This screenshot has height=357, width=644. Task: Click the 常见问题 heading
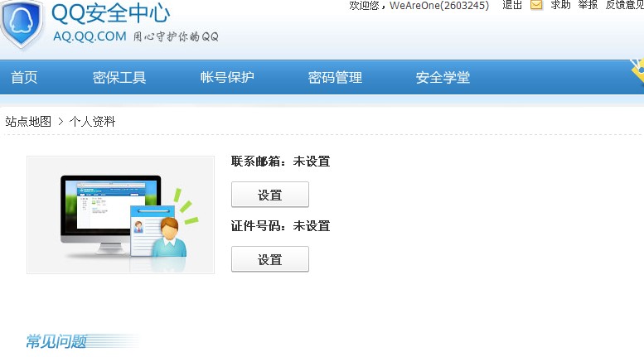(x=56, y=341)
